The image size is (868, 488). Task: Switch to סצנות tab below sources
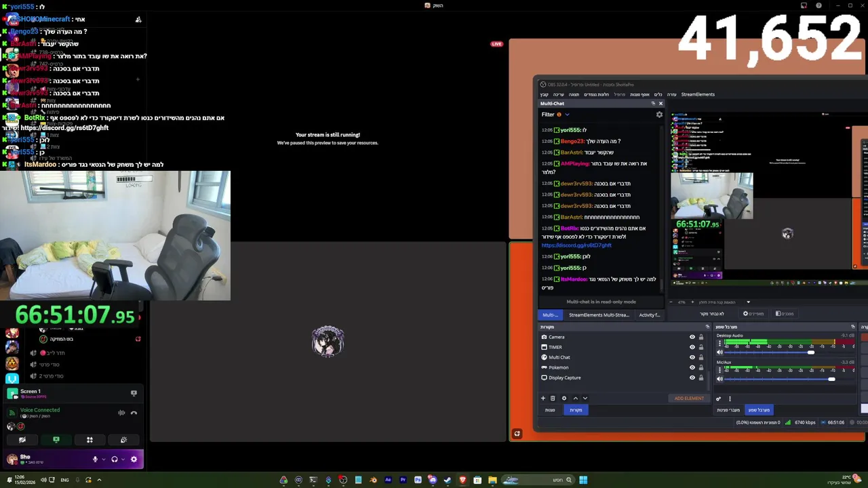[550, 410]
